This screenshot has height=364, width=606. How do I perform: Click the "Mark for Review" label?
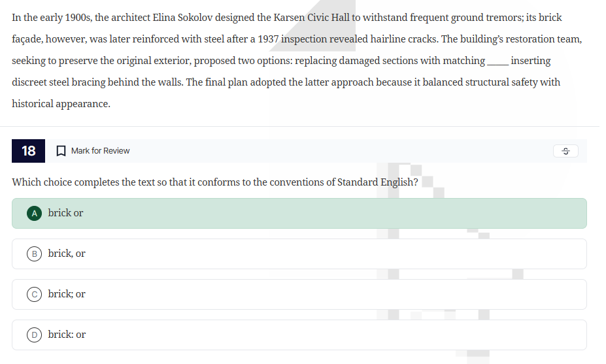pyautogui.click(x=100, y=151)
